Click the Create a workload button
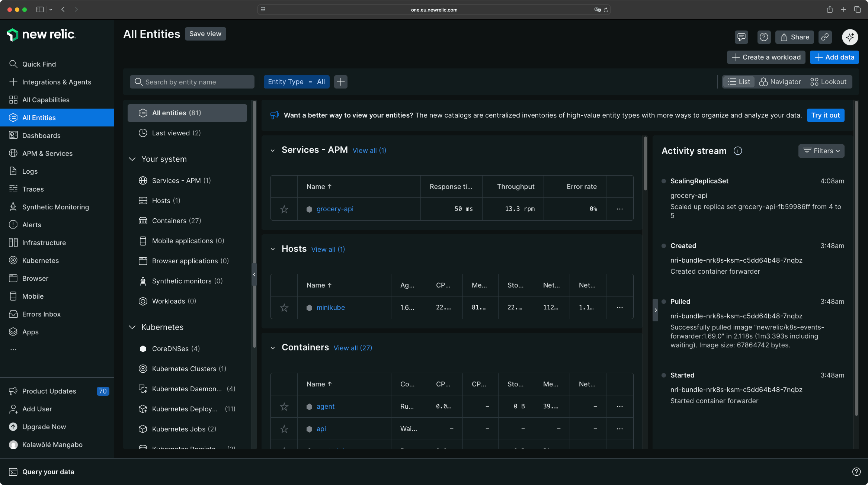The width and height of the screenshot is (868, 485). tap(766, 57)
